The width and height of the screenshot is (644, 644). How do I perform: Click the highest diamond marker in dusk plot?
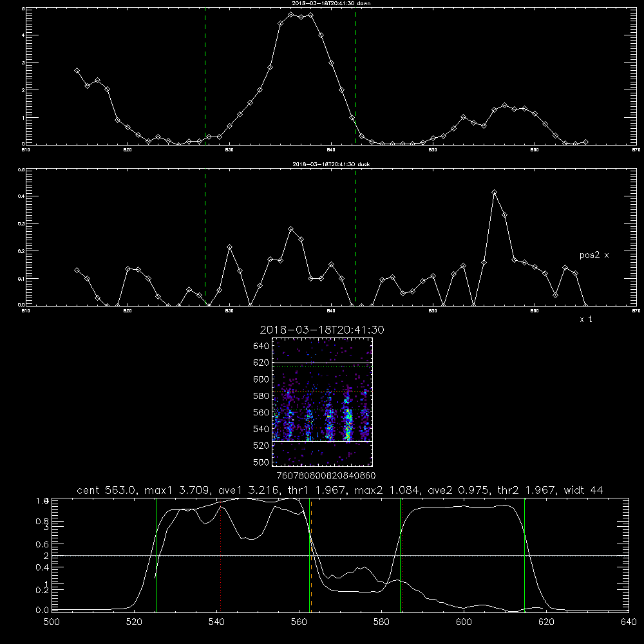pos(494,192)
